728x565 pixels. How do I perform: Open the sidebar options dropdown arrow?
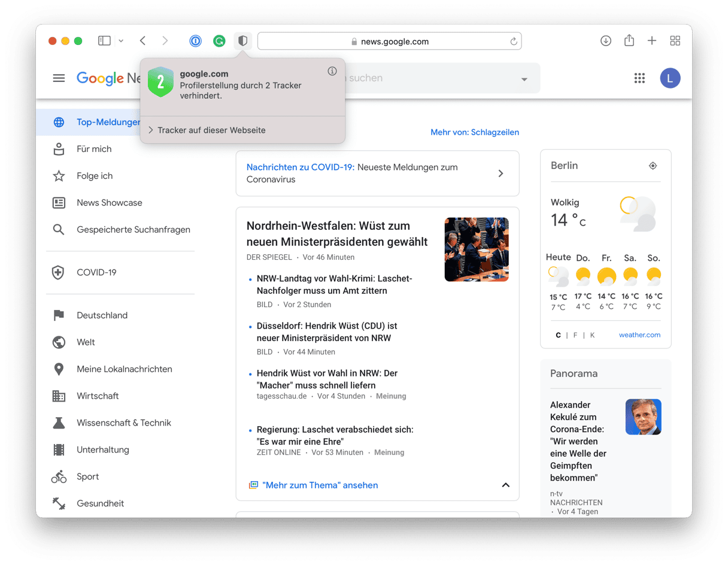tap(121, 41)
